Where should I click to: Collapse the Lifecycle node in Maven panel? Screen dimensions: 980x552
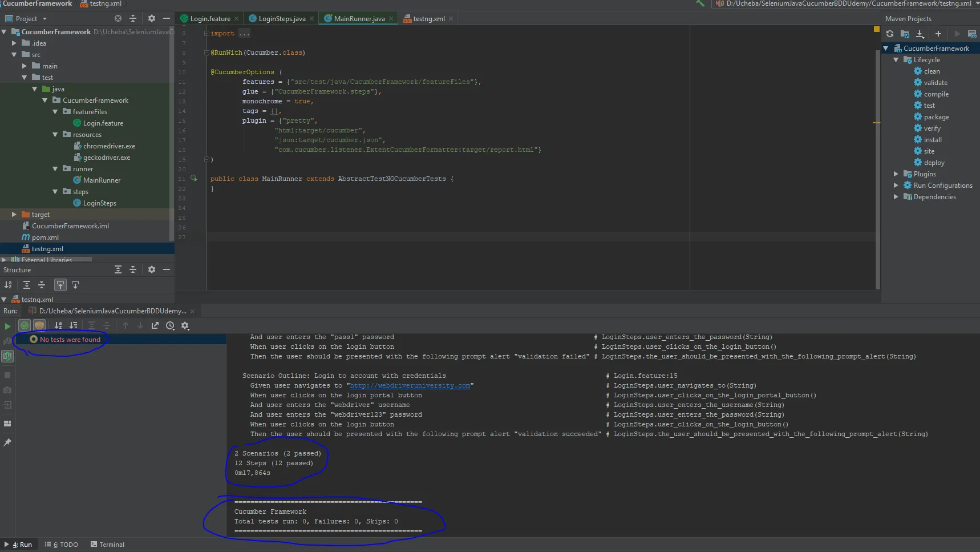[x=896, y=60]
